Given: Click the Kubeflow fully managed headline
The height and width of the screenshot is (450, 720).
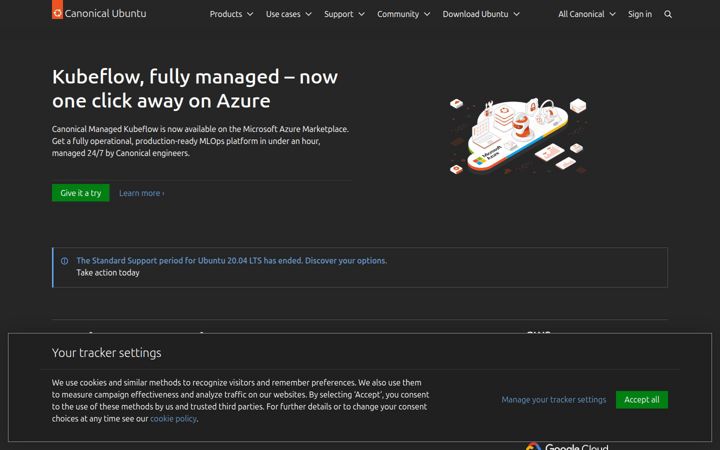Looking at the screenshot, I should (195, 89).
